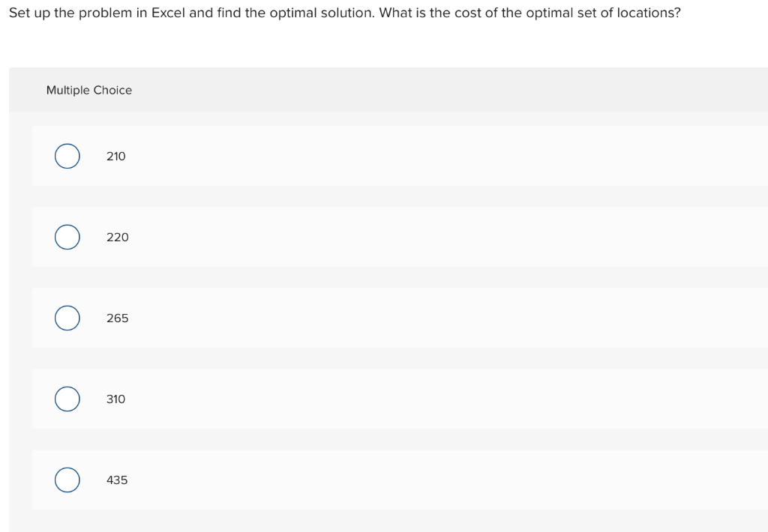The height and width of the screenshot is (532, 768).
Task: Click the label text 210
Action: pyautogui.click(x=115, y=156)
